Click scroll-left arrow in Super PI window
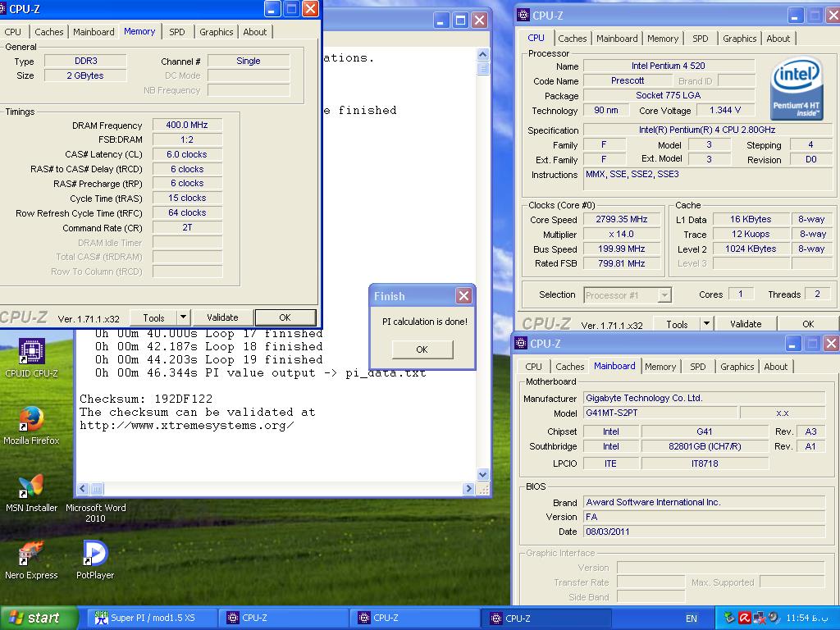 coord(83,489)
